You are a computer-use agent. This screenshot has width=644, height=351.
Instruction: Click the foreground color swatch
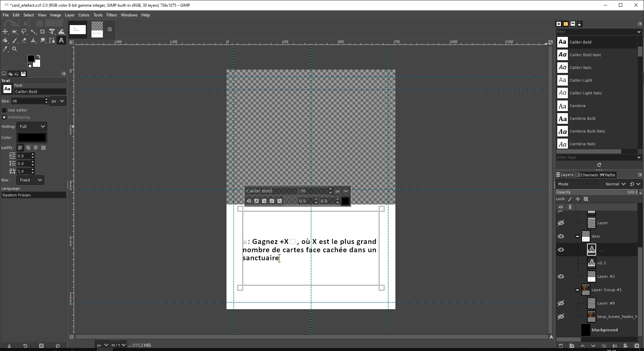coord(31,59)
